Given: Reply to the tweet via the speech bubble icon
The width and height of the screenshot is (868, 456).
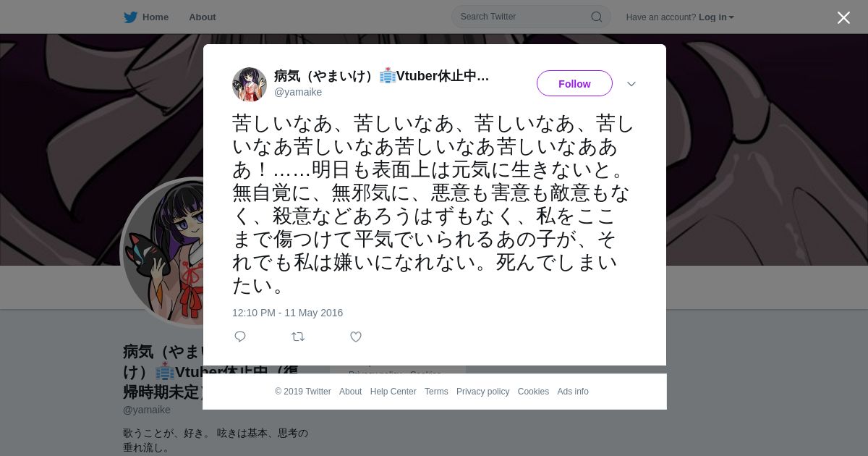Looking at the screenshot, I should pyautogui.click(x=240, y=337).
